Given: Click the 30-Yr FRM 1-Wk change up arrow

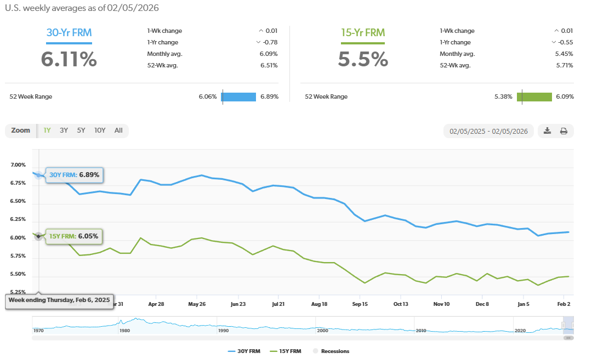Looking at the screenshot, I should pos(260,31).
